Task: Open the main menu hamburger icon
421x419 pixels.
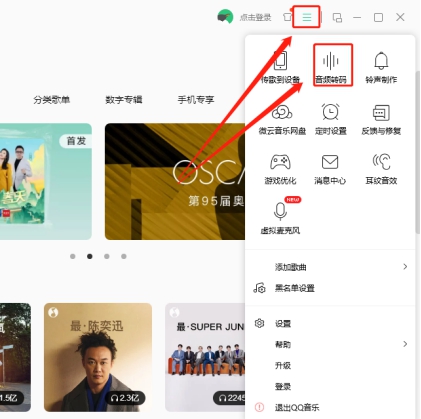Action: pos(307,17)
